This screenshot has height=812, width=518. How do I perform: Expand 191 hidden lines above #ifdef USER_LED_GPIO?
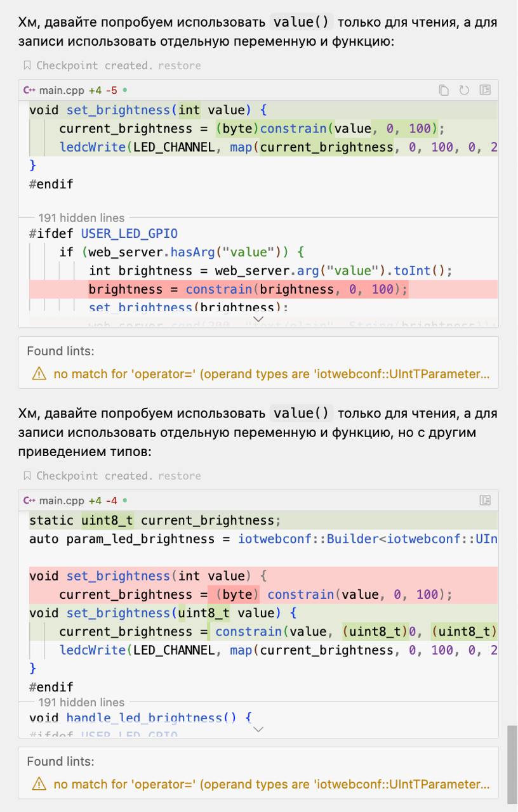81,218
